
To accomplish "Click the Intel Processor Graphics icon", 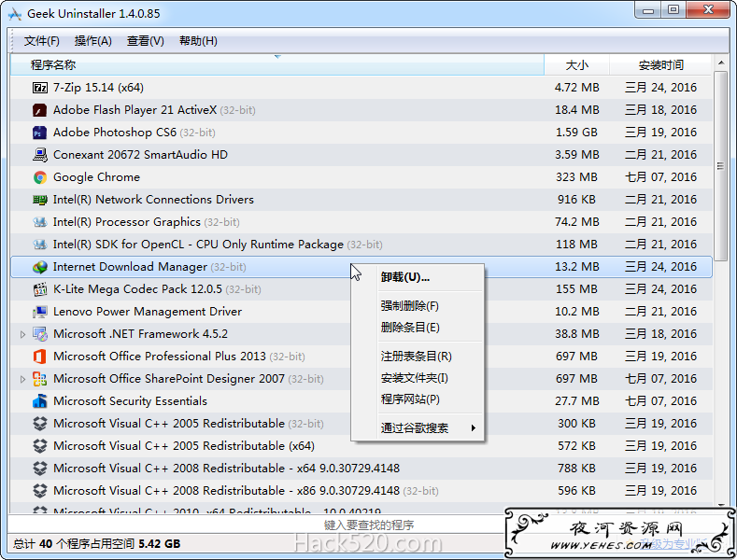I will coord(40,222).
